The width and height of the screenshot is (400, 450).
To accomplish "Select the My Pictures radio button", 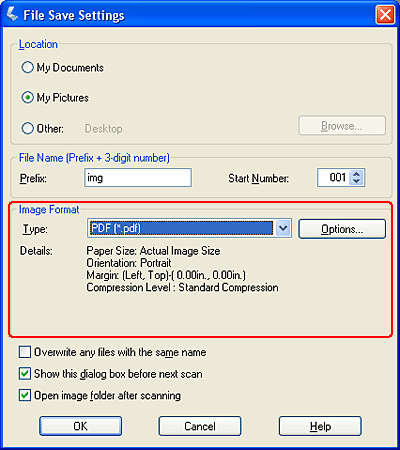I will coord(27,97).
